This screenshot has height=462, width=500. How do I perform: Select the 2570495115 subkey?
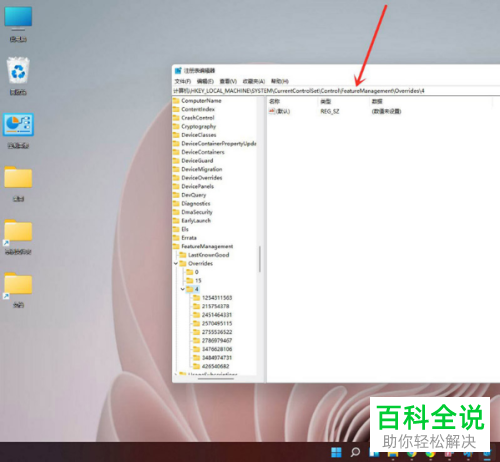[x=217, y=323]
